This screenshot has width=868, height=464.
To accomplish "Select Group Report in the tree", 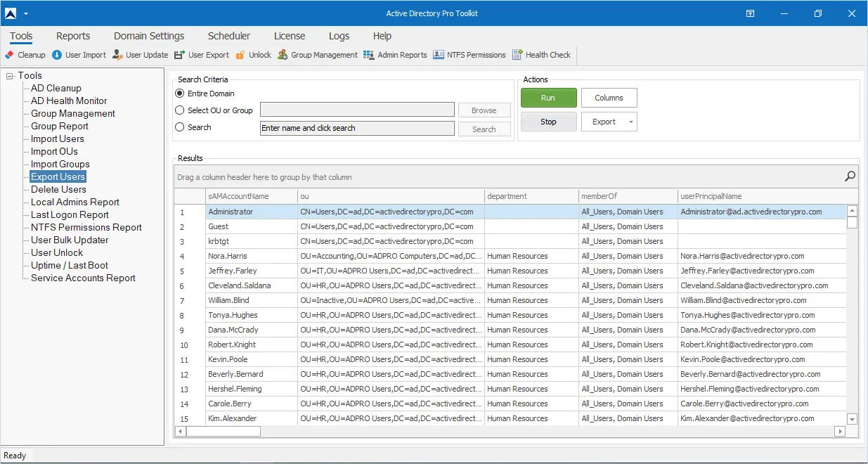I will pyautogui.click(x=60, y=127).
